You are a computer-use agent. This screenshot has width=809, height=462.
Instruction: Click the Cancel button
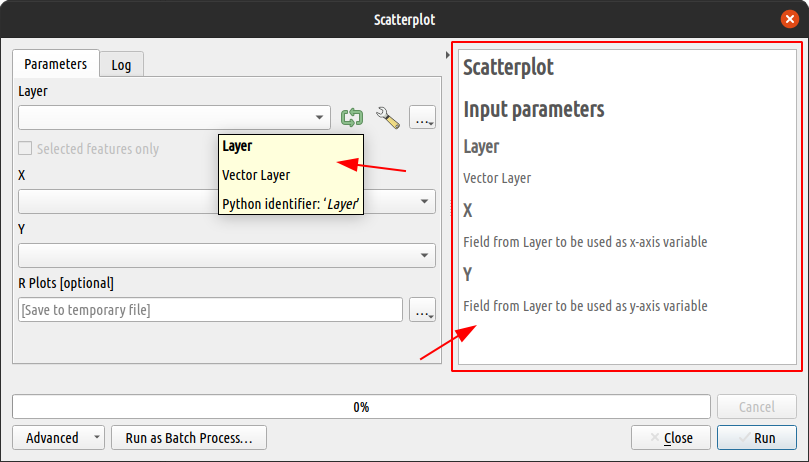(x=756, y=407)
